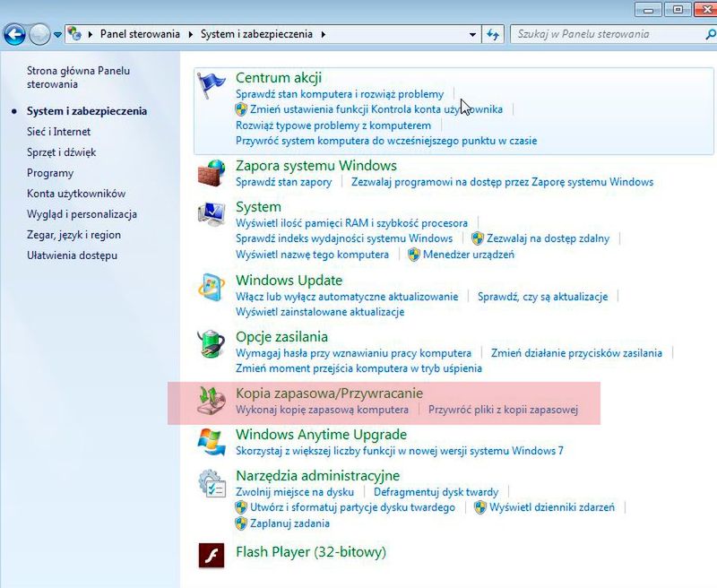717x588 pixels.
Task: Open Sieć i Internet category
Action: point(58,132)
